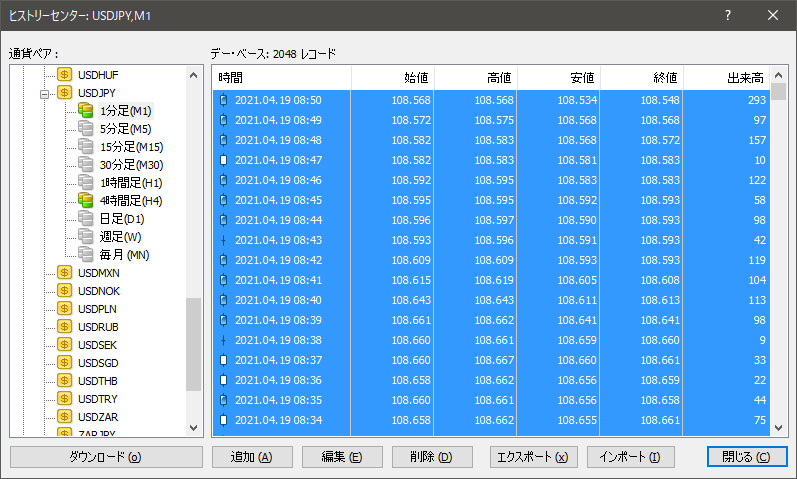Select the 1分足(M1) database icon

[85, 111]
